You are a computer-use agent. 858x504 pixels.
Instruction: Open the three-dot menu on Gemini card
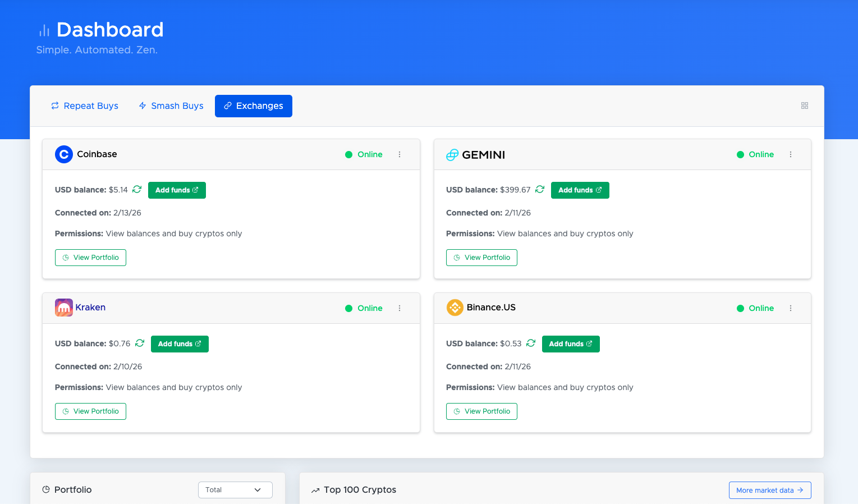point(791,154)
